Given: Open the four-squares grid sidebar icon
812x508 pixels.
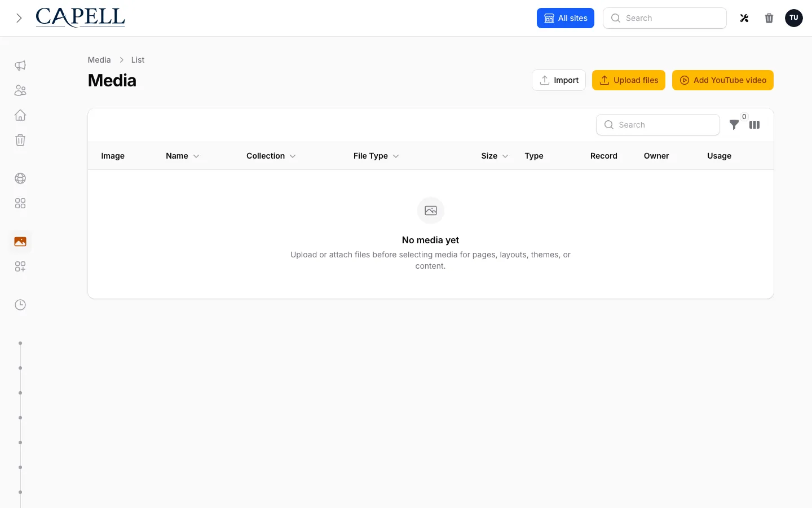Looking at the screenshot, I should pyautogui.click(x=20, y=203).
